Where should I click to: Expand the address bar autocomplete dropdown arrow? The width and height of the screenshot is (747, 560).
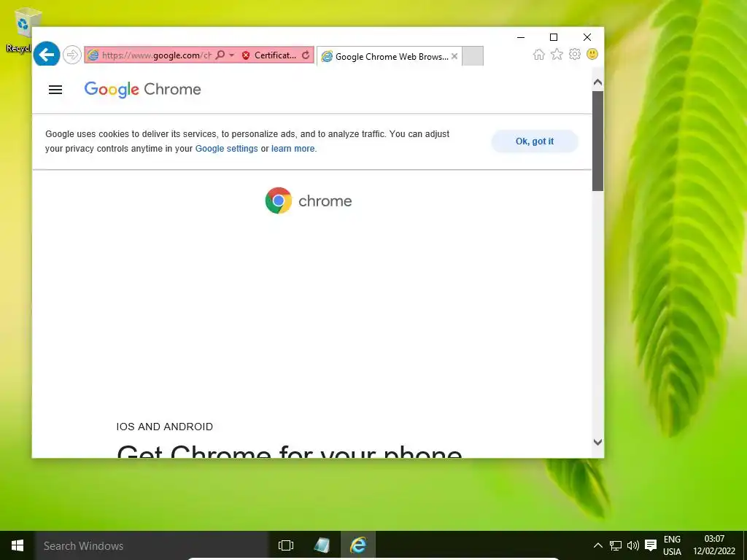[x=231, y=55]
